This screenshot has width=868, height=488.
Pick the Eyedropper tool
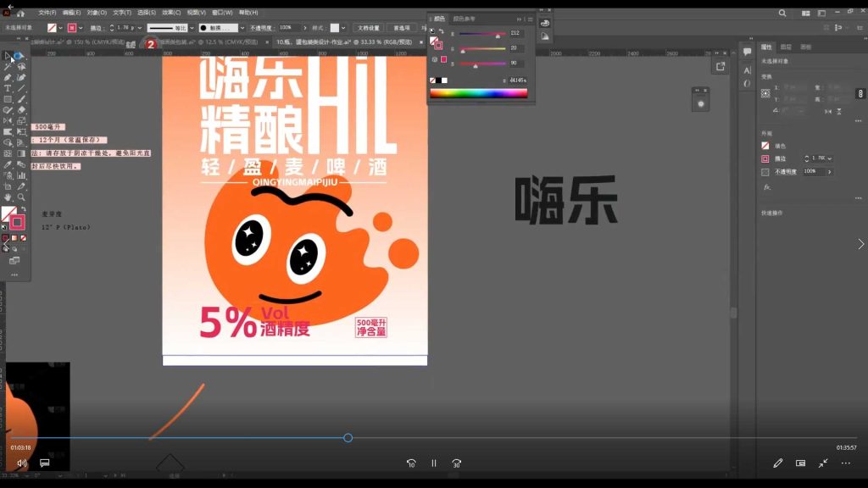click(7, 164)
